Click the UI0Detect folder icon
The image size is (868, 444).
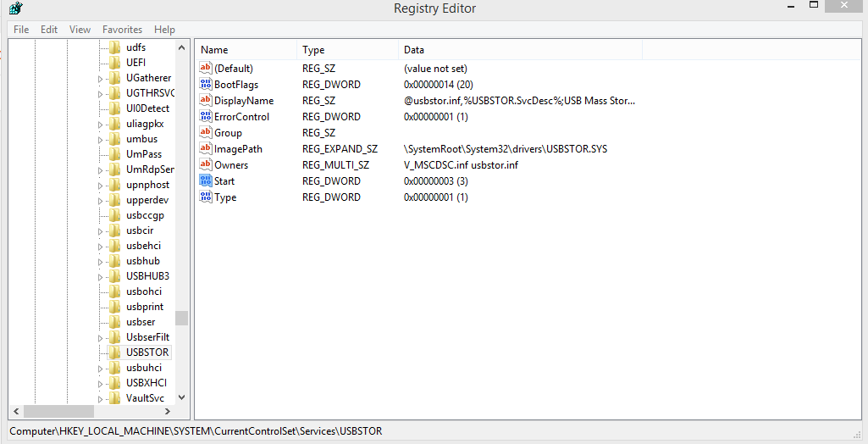114,108
